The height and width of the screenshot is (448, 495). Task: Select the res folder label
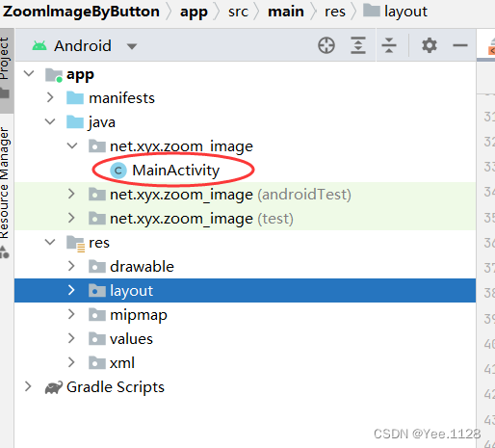click(x=99, y=243)
